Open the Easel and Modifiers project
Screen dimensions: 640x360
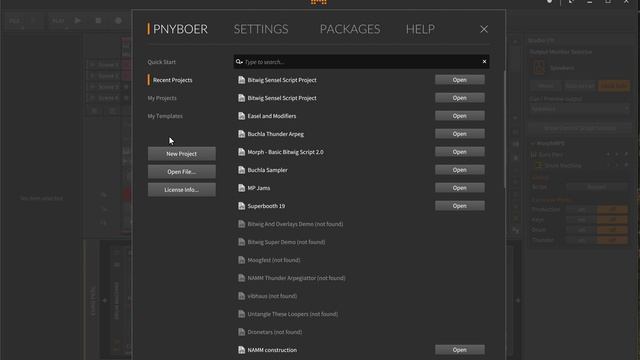460,116
